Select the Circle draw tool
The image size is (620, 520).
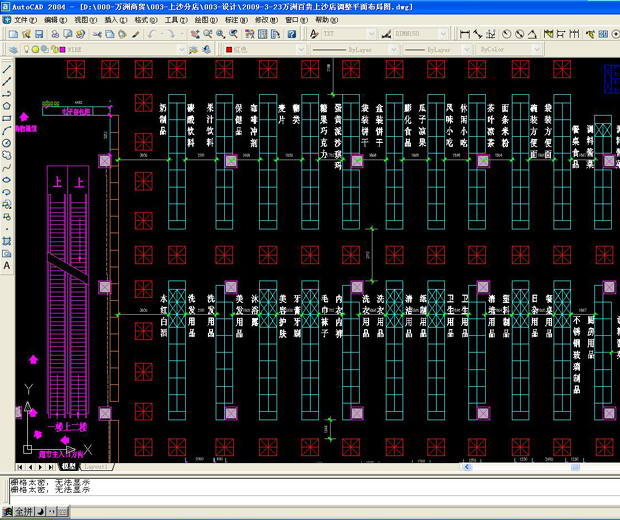point(7,142)
